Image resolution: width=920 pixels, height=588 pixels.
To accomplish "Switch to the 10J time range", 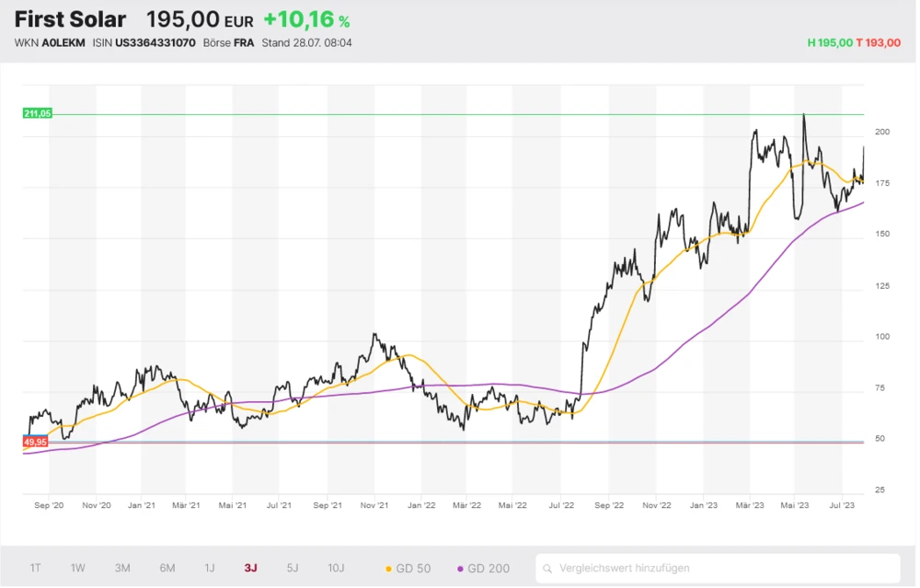I will pos(336,569).
